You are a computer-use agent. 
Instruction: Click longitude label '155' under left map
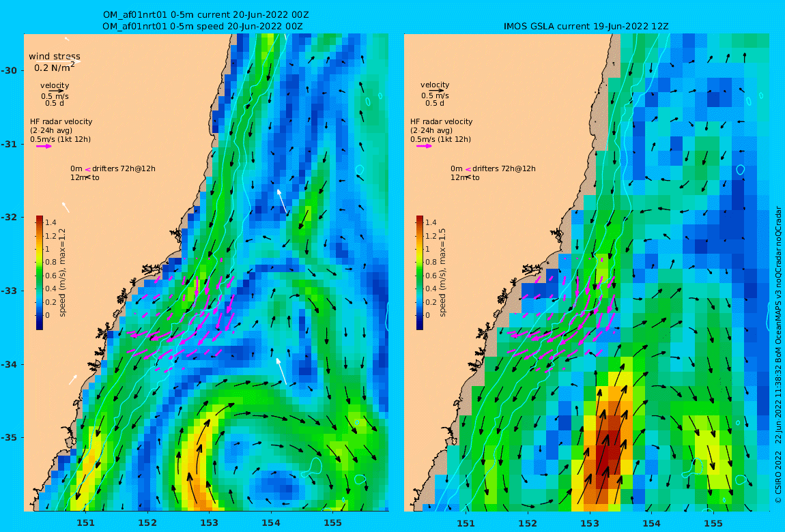click(x=333, y=523)
